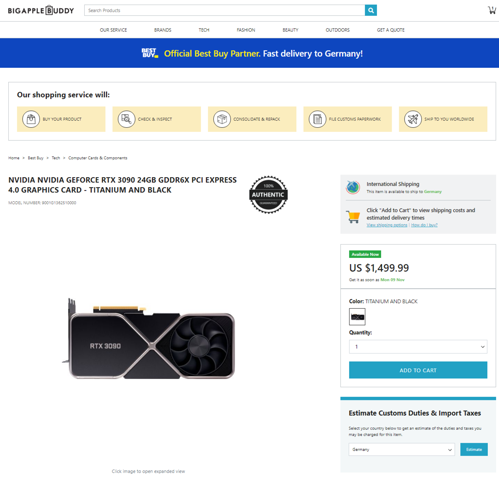The height and width of the screenshot is (480, 499).
Task: Click the Check & Inspect magnifier icon
Action: coord(126,119)
